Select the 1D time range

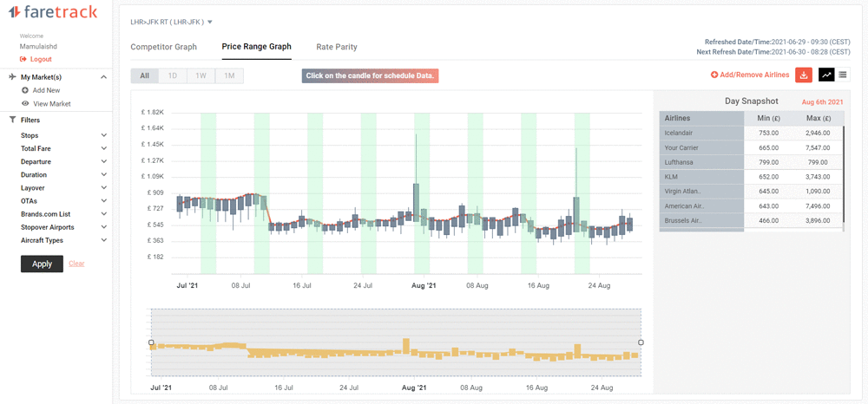click(173, 76)
